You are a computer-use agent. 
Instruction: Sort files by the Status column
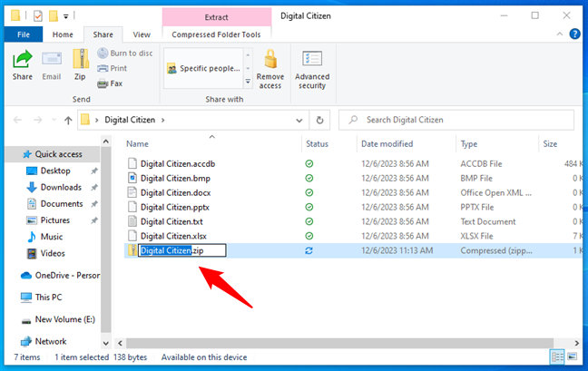tap(317, 144)
